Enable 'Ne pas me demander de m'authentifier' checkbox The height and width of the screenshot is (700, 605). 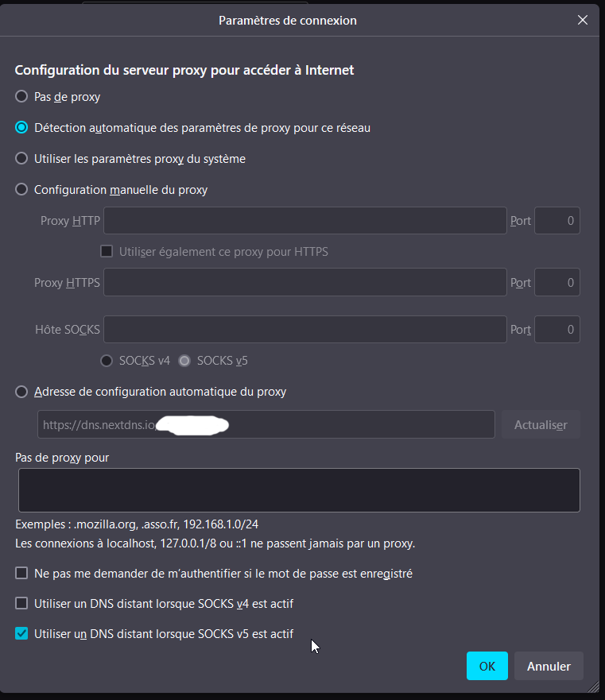pos(21,573)
